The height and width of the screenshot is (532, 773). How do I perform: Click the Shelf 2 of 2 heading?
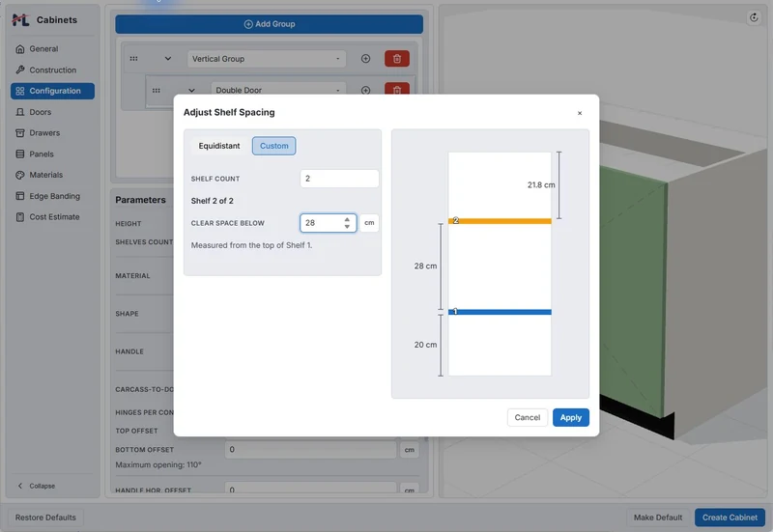point(212,201)
